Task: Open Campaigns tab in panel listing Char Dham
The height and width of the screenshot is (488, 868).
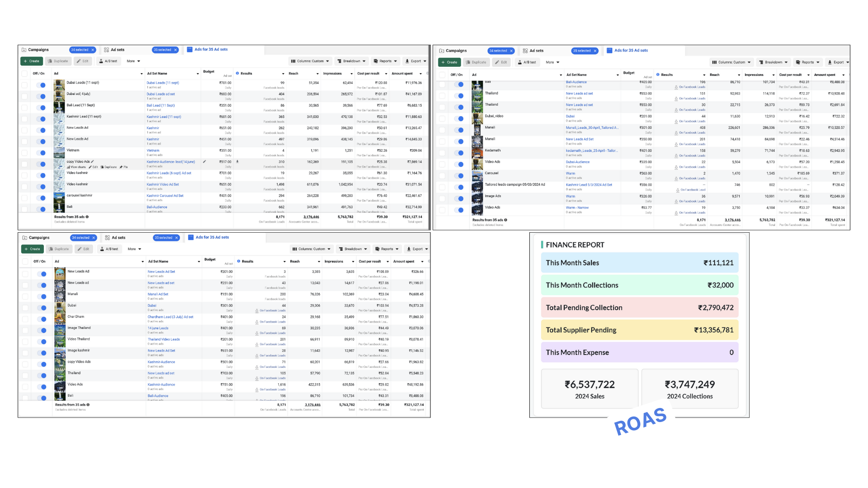Action: coord(39,238)
